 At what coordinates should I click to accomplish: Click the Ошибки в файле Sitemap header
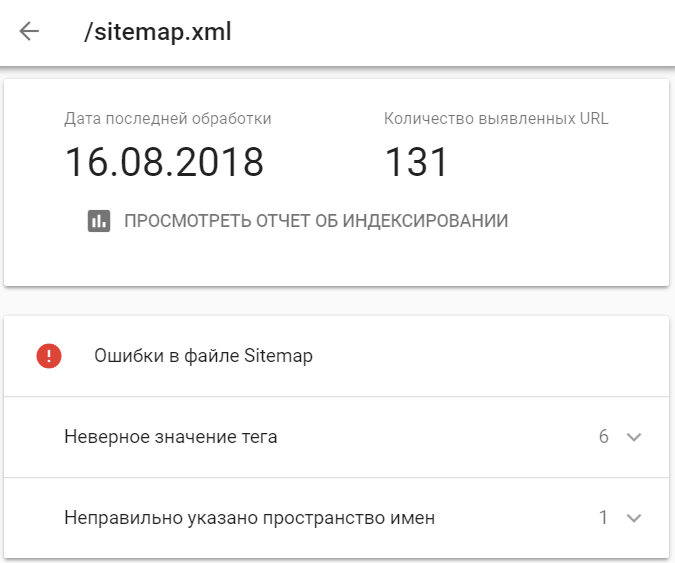click(203, 356)
